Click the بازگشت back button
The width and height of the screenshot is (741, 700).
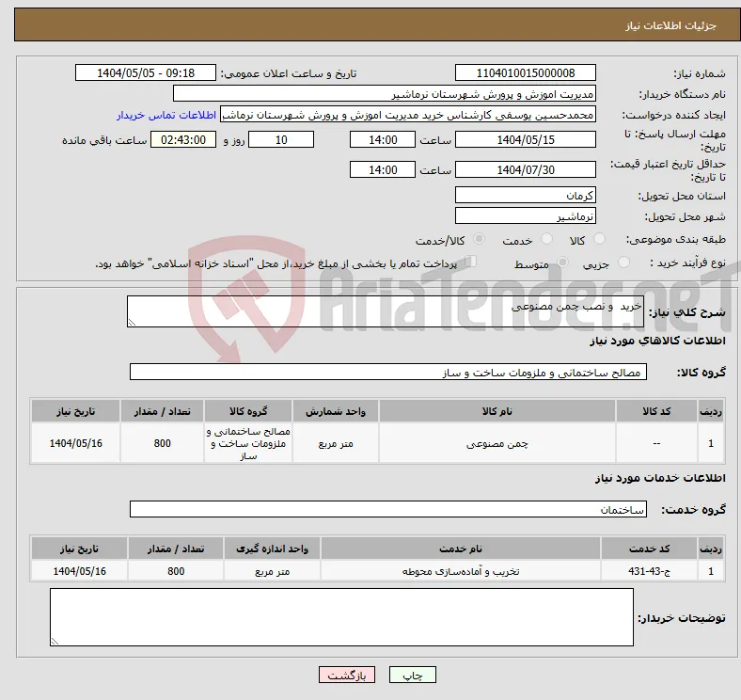(347, 675)
